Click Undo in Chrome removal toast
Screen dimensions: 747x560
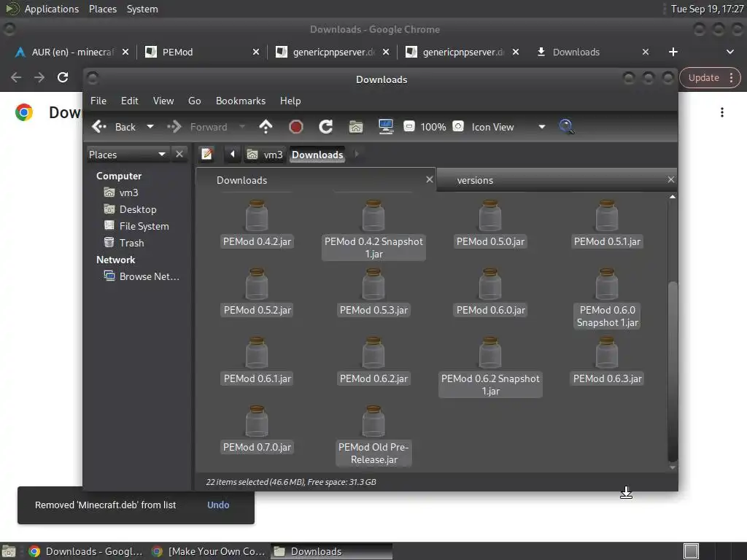tap(218, 505)
